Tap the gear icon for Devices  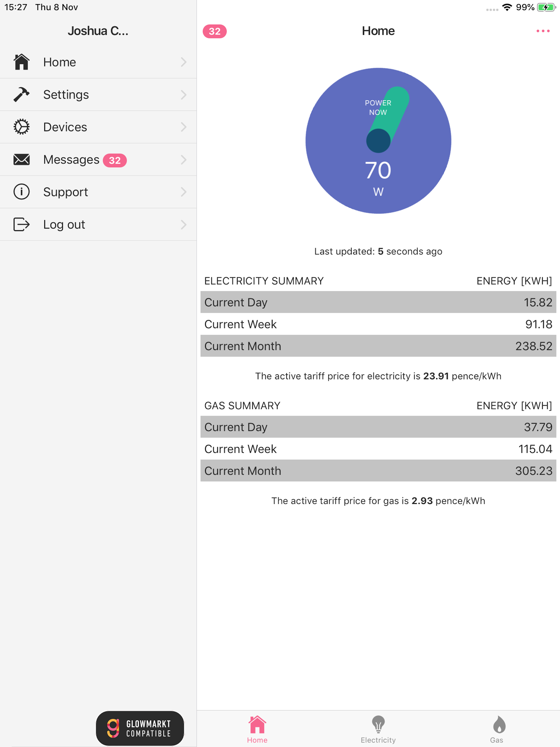pos(21,127)
